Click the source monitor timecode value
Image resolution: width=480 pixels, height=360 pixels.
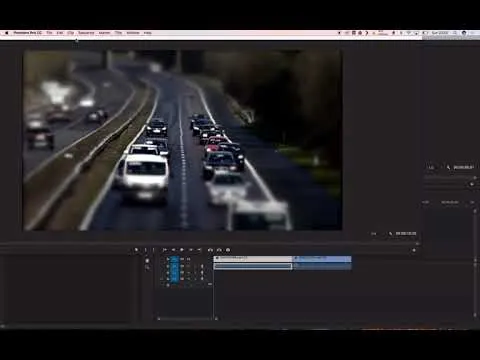463,167
